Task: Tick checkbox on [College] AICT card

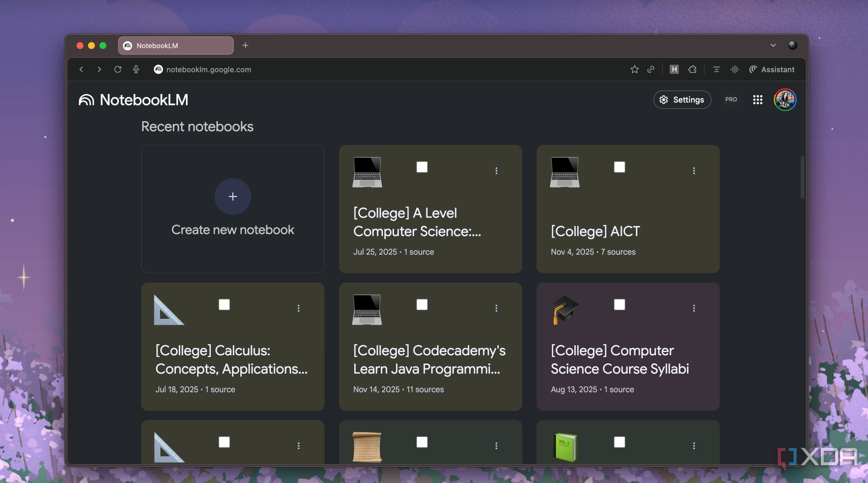Action: pyautogui.click(x=619, y=167)
